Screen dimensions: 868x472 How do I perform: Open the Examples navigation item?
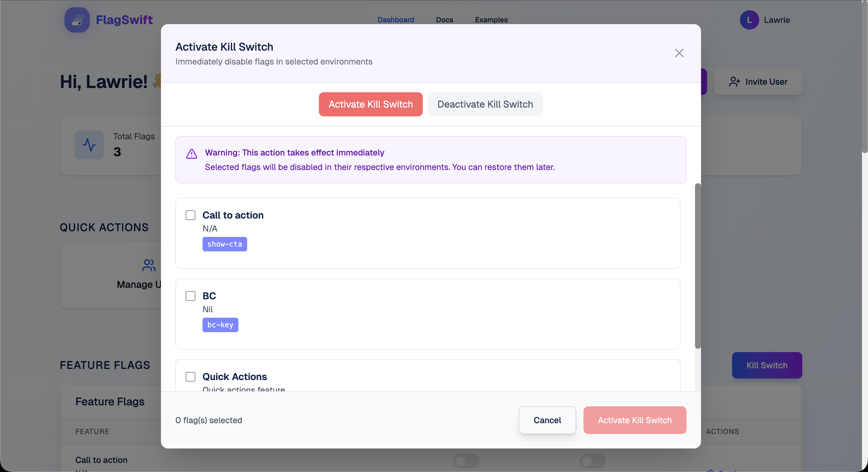pyautogui.click(x=491, y=20)
